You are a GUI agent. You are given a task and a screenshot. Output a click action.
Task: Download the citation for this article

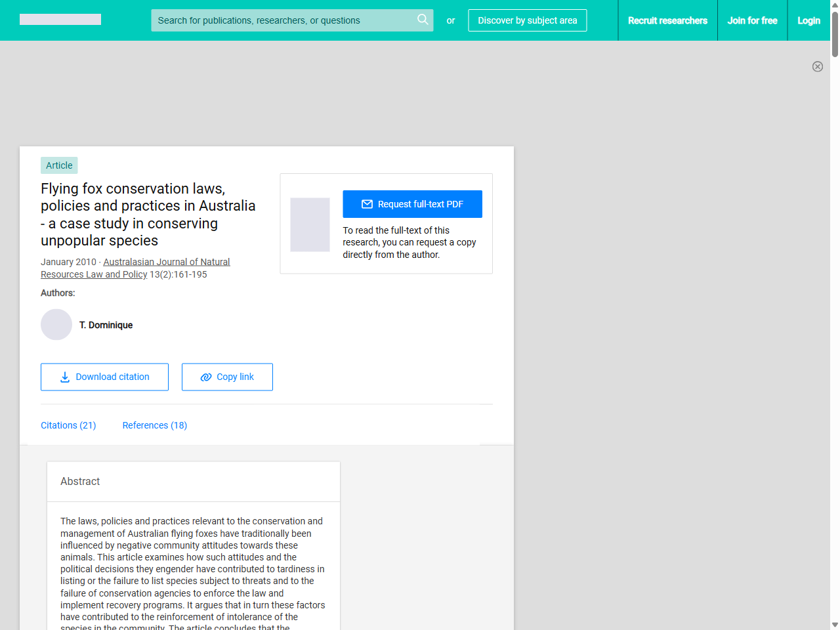pyautogui.click(x=104, y=377)
